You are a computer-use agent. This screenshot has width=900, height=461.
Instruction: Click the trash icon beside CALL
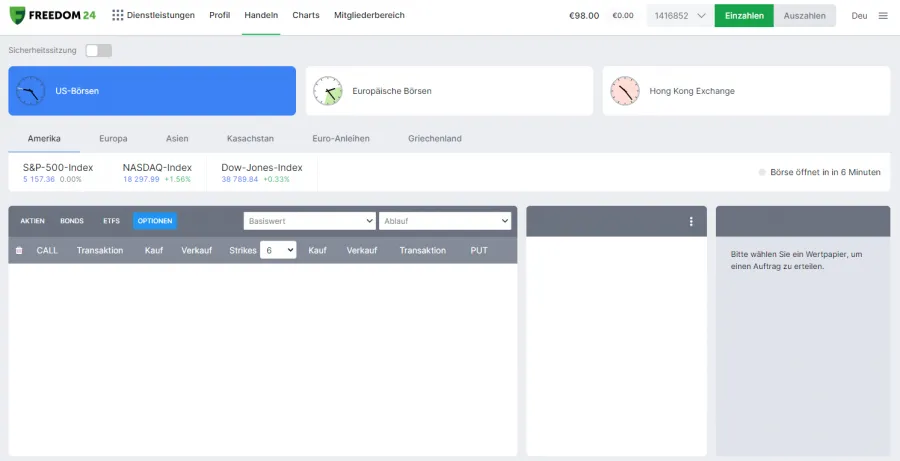19,250
